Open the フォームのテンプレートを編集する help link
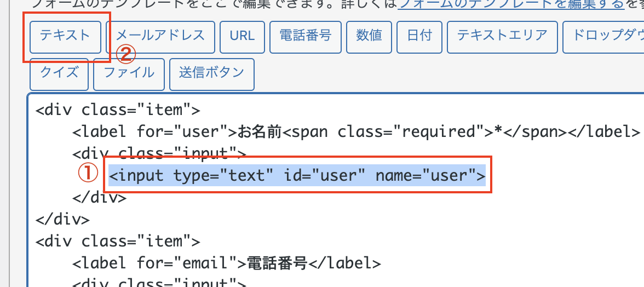Image resolution: width=644 pixels, height=287 pixels. (x=512, y=5)
